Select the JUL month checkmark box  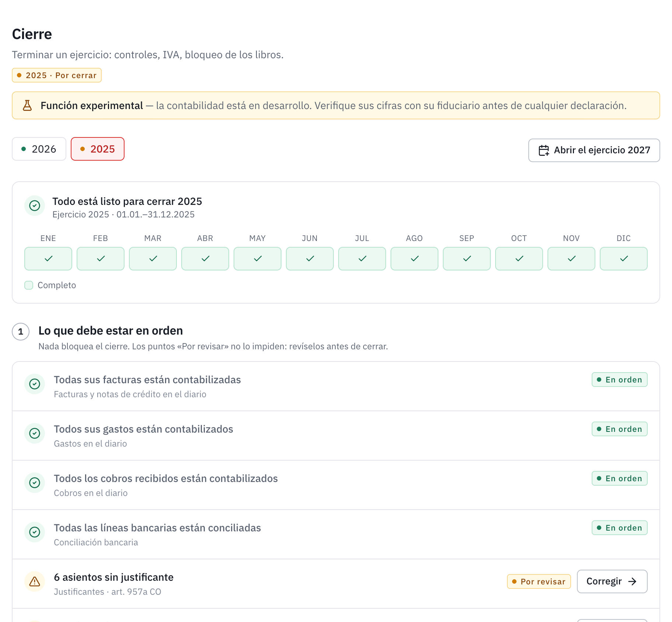click(x=362, y=259)
